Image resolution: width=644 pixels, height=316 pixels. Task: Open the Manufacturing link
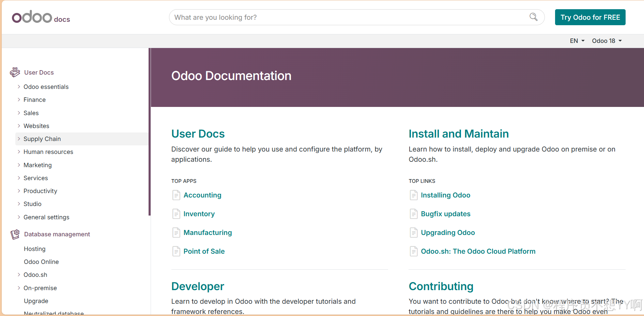click(x=208, y=233)
